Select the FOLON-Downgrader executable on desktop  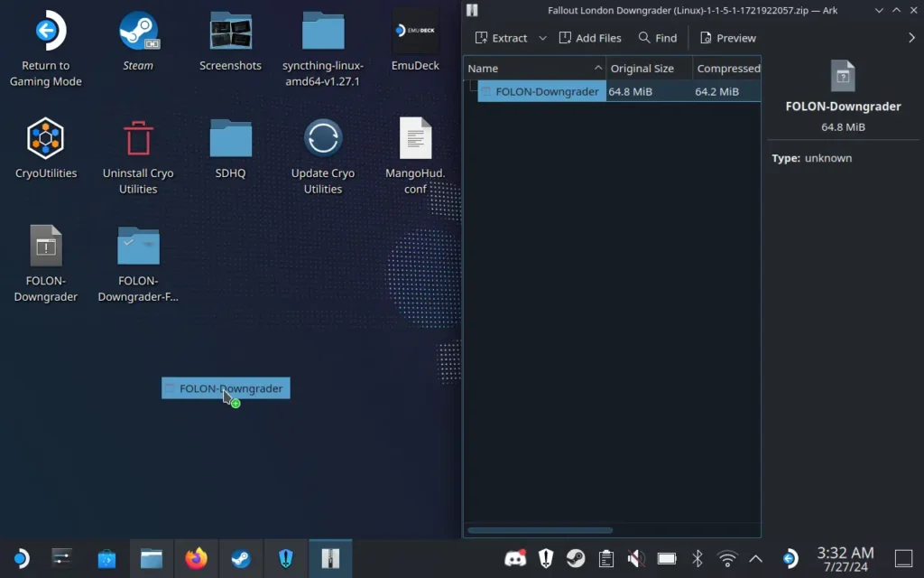(x=46, y=263)
